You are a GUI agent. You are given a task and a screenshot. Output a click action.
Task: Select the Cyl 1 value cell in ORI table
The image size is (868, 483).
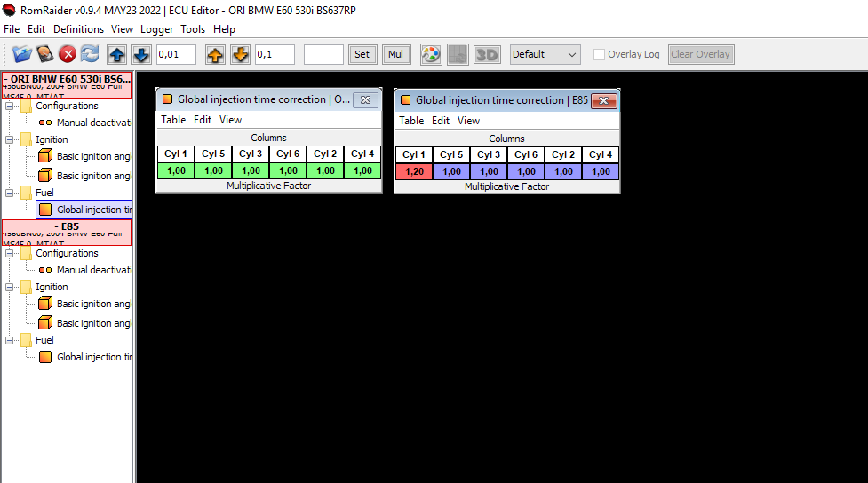pyautogui.click(x=176, y=171)
